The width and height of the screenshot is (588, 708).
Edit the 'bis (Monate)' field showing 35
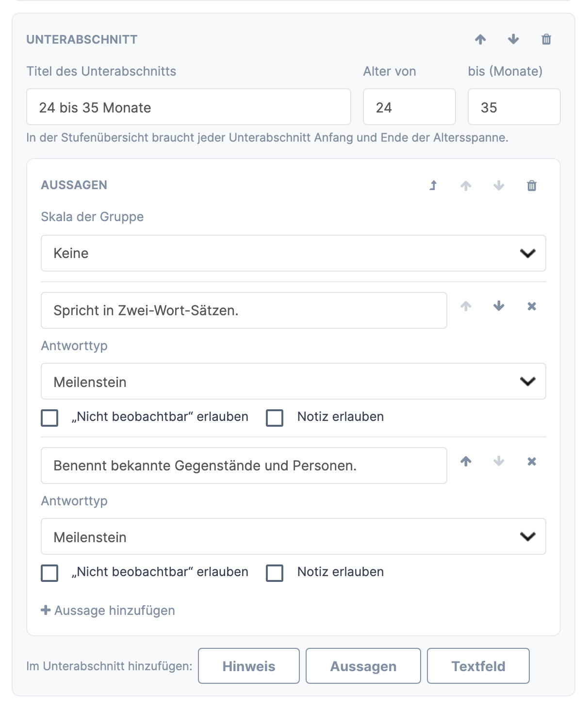pos(514,107)
